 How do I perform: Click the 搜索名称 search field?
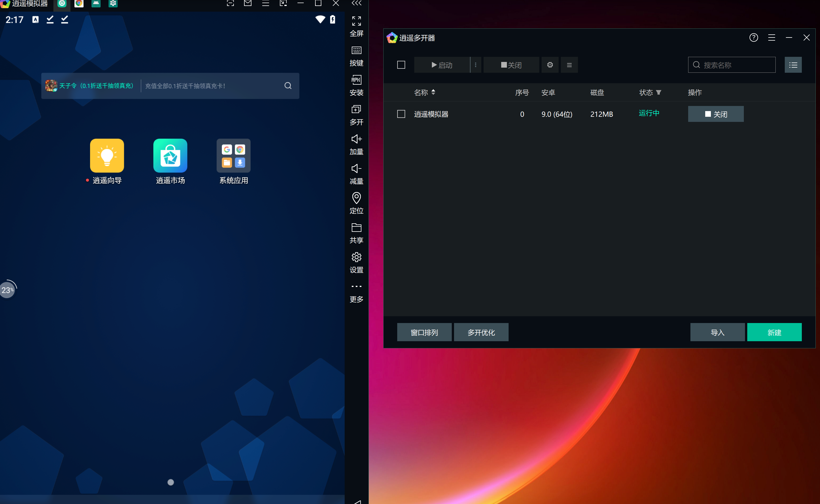[732, 65]
